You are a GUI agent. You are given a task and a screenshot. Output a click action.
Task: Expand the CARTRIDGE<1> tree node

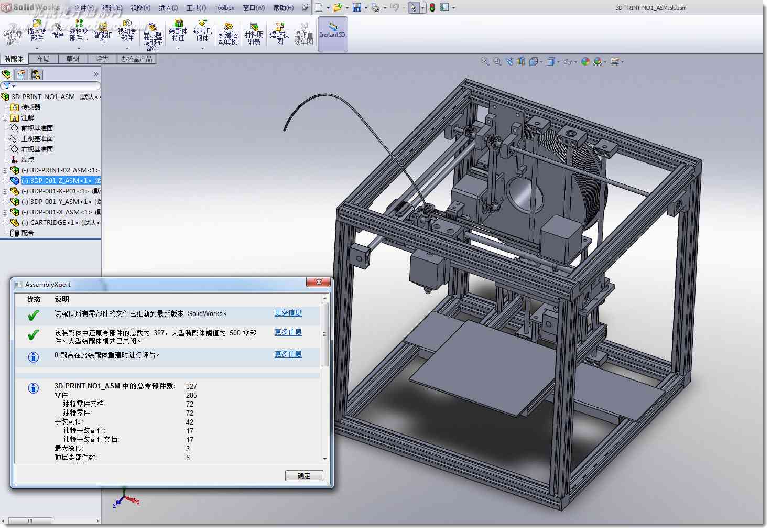(5, 223)
